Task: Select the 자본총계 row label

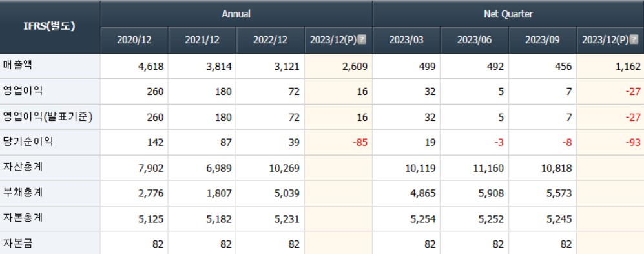Action: tap(23, 218)
